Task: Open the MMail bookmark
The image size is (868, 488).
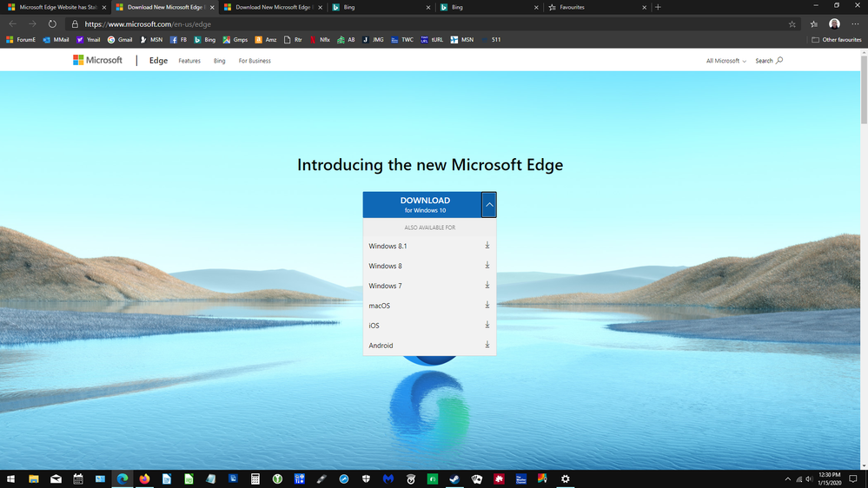Action: point(56,40)
